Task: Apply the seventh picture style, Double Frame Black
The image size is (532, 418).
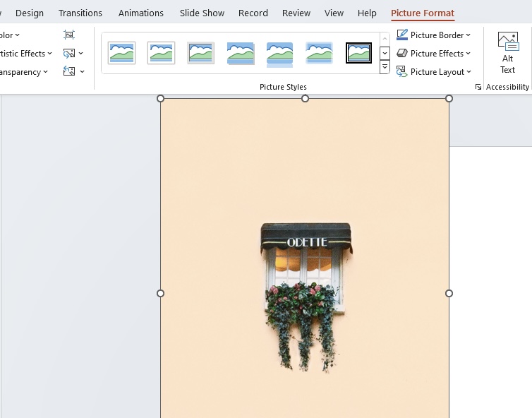Action: tap(358, 53)
